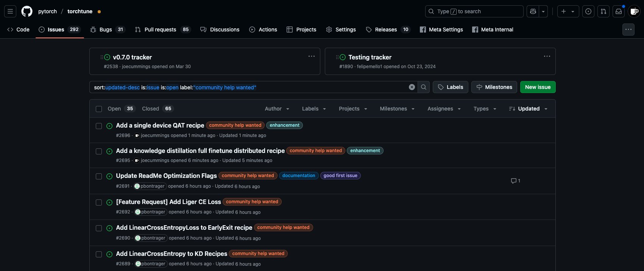Click enhancement label on QAT recipe issue
The width and height of the screenshot is (644, 271).
284,125
